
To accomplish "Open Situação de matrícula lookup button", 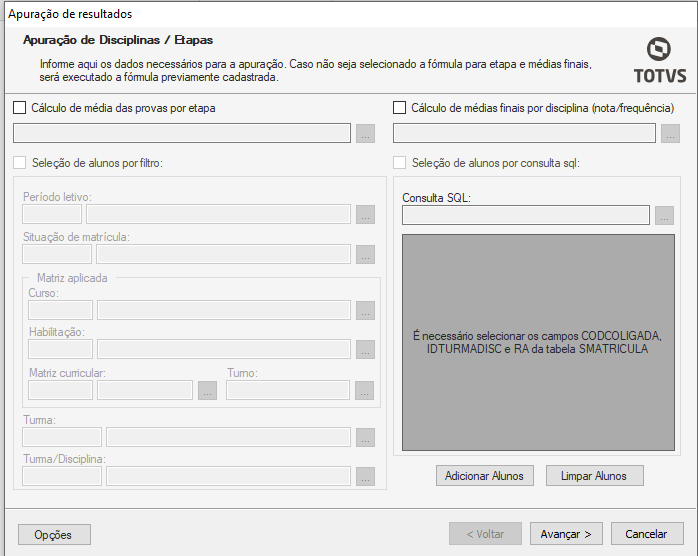I will tap(365, 254).
